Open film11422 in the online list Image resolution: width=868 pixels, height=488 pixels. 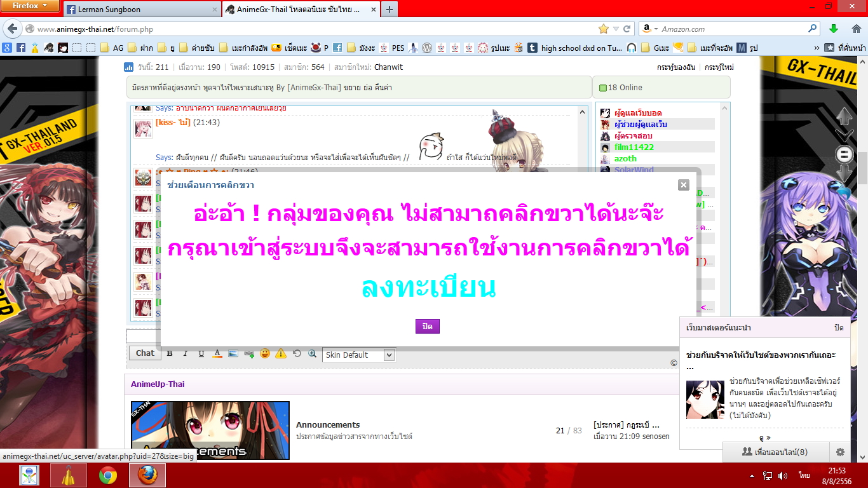pyautogui.click(x=634, y=147)
